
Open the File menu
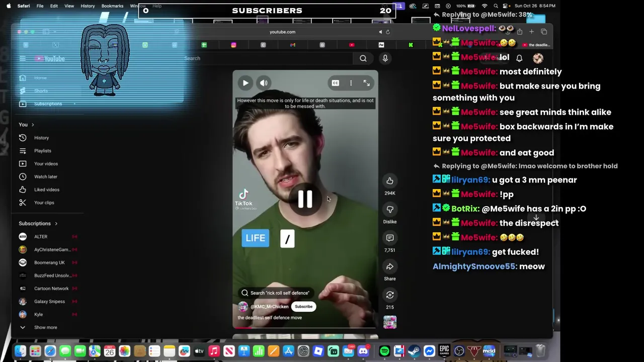(40, 6)
